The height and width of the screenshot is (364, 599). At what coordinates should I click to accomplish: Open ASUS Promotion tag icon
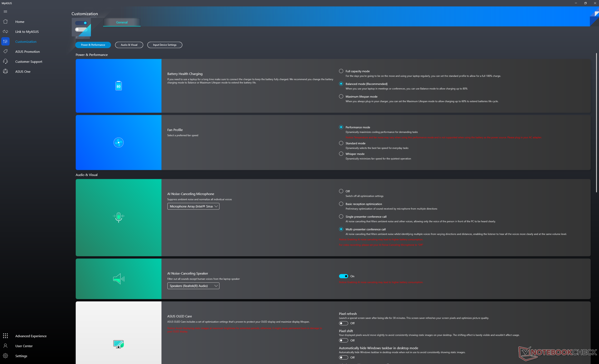[5, 51]
